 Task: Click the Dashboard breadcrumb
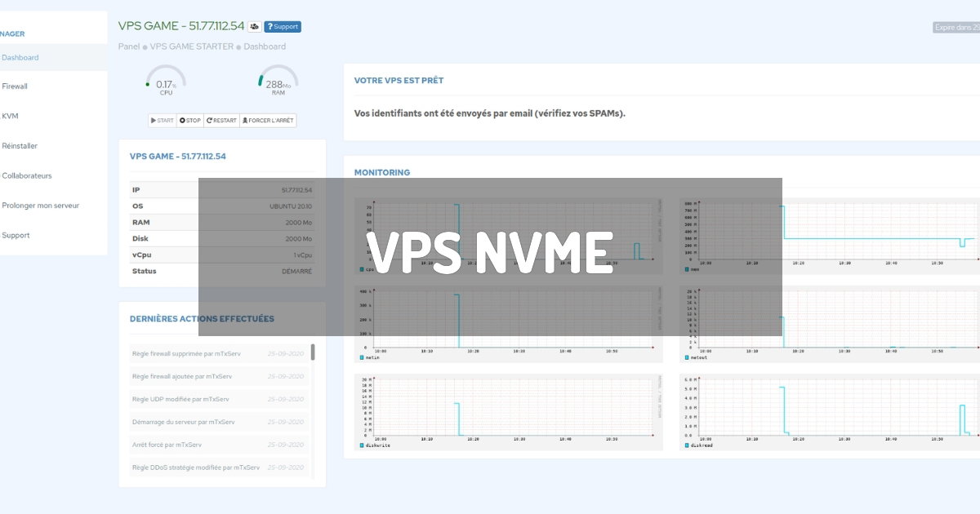coord(265,47)
